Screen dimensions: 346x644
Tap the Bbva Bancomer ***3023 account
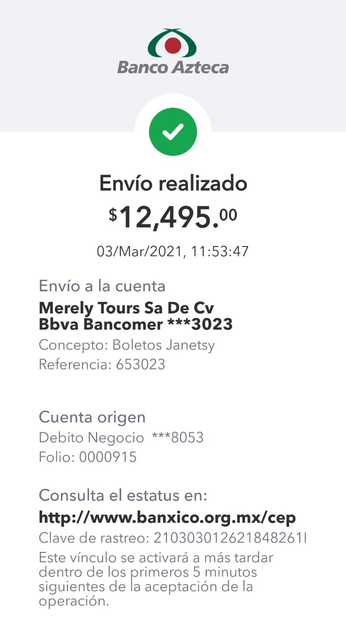click(x=136, y=325)
